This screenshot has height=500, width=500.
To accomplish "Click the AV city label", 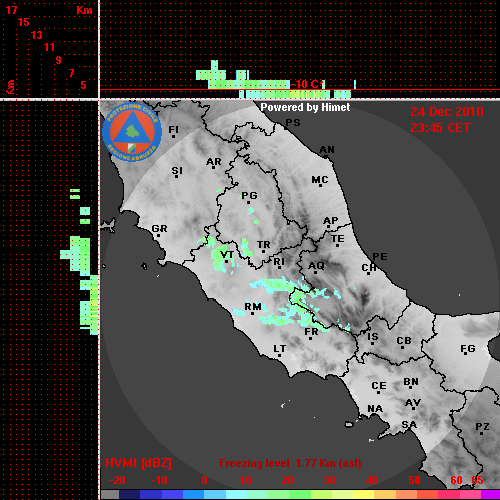I will 413,403.
